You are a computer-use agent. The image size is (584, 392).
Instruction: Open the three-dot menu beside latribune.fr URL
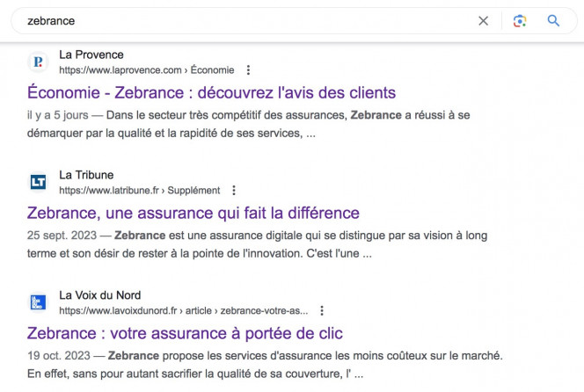point(234,190)
